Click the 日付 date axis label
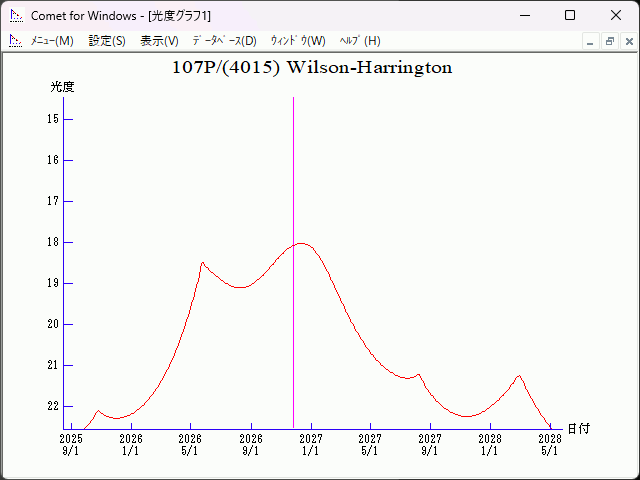Image resolution: width=640 pixels, height=480 pixels. click(578, 428)
